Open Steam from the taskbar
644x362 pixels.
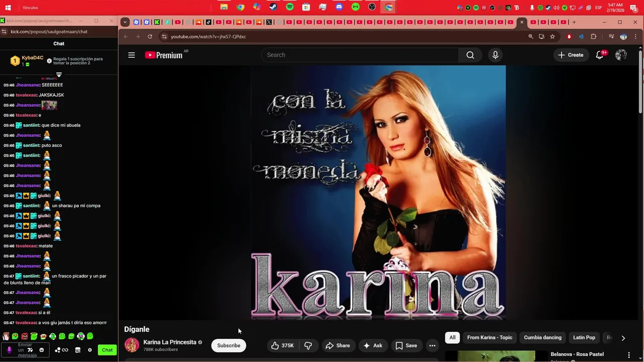click(273, 7)
